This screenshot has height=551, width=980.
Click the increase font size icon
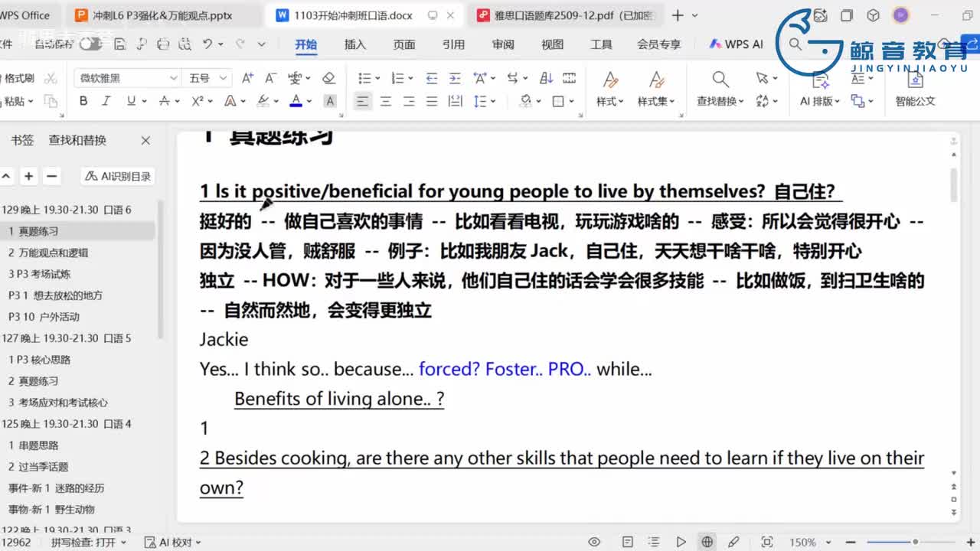247,78
